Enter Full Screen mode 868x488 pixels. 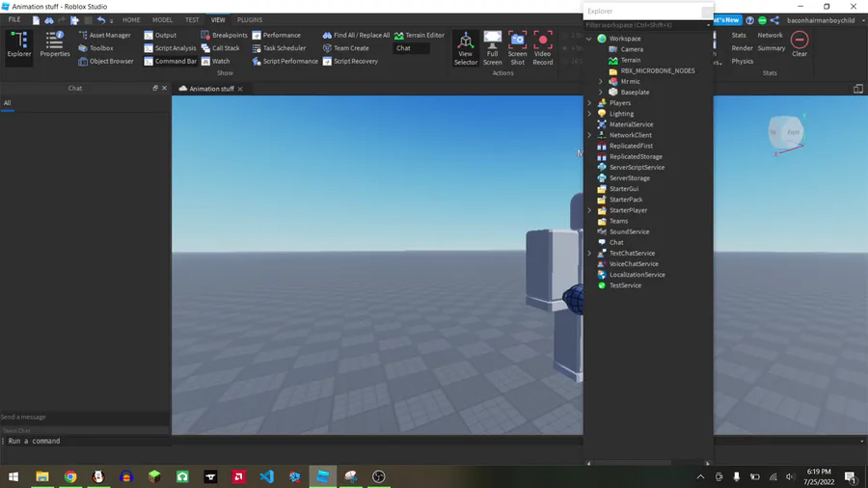tap(492, 48)
